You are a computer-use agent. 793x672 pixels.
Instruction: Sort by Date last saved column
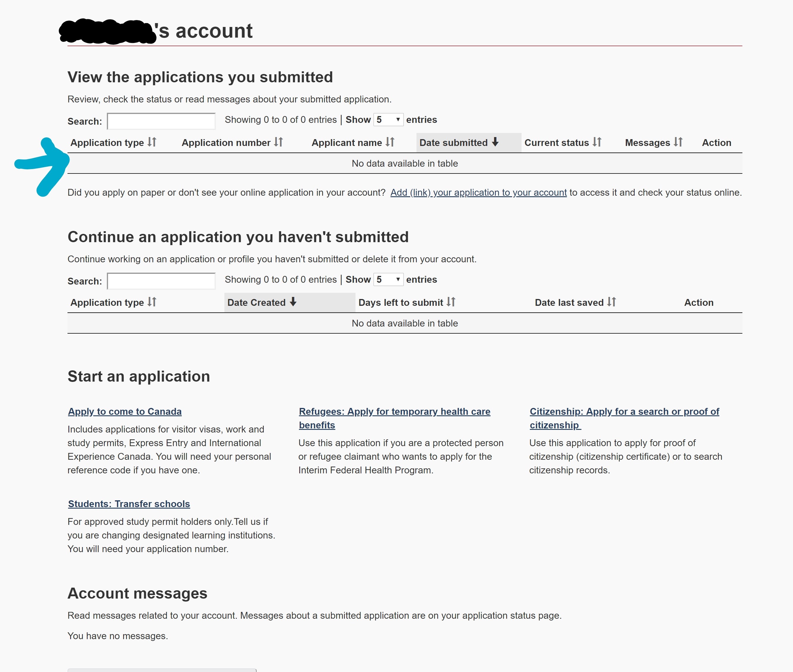(575, 303)
